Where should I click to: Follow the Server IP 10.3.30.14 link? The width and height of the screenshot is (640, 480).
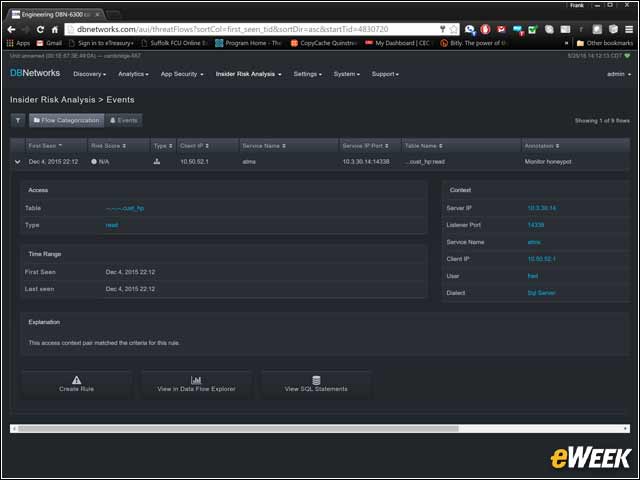pyautogui.click(x=542, y=208)
